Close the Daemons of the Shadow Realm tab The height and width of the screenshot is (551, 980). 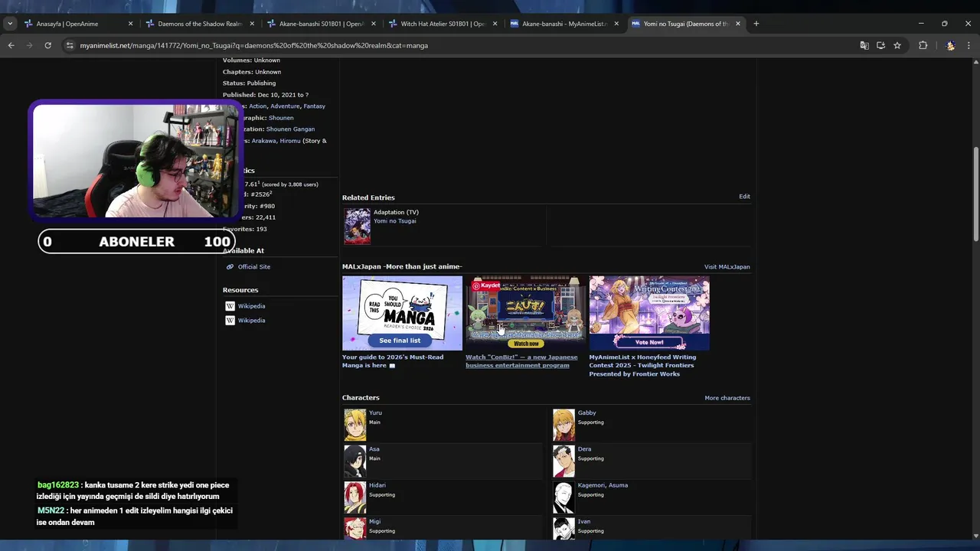pyautogui.click(x=252, y=24)
